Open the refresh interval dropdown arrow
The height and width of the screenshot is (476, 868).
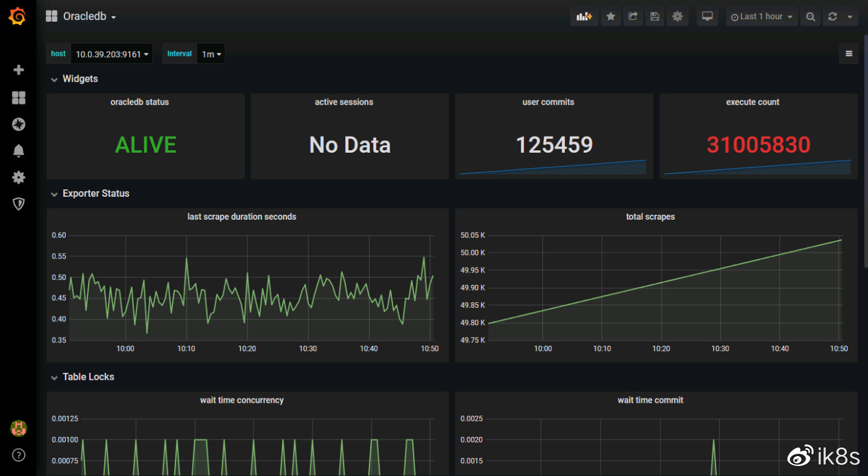click(x=851, y=17)
